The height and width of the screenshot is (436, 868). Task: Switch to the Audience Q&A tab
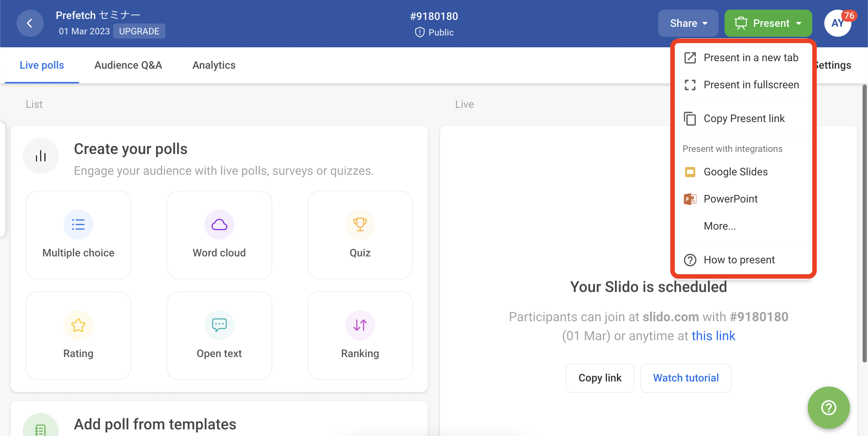[x=128, y=65]
